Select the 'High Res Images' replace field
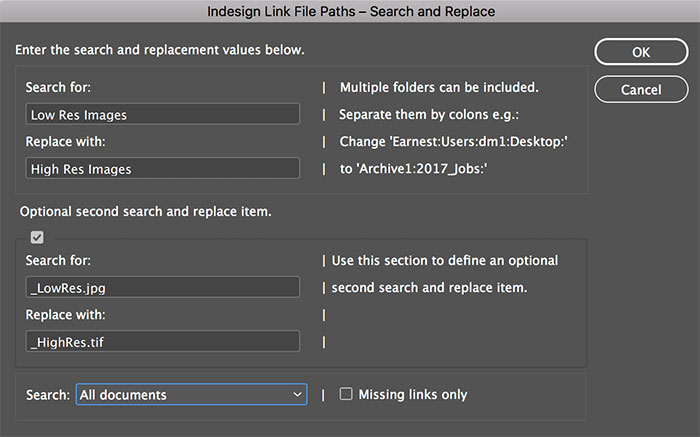 coord(162,168)
